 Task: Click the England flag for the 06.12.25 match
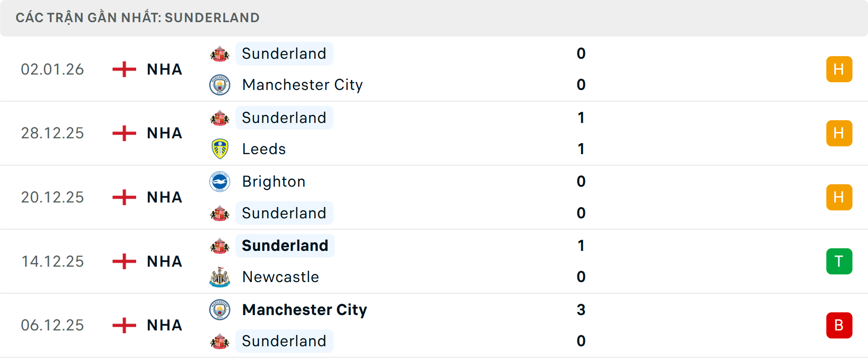tap(123, 325)
